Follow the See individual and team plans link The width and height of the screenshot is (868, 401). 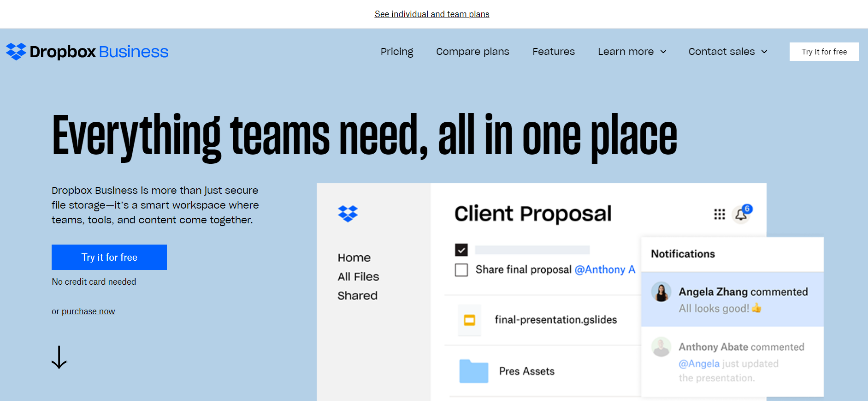(x=432, y=14)
